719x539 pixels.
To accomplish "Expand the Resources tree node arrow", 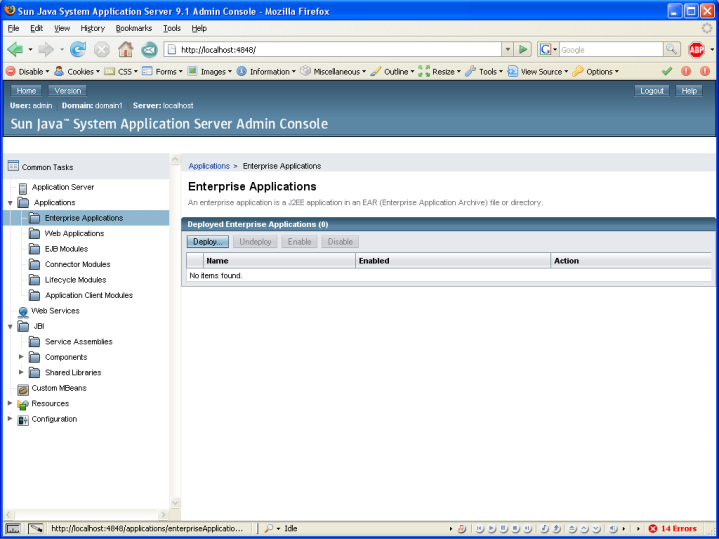I will 10,403.
